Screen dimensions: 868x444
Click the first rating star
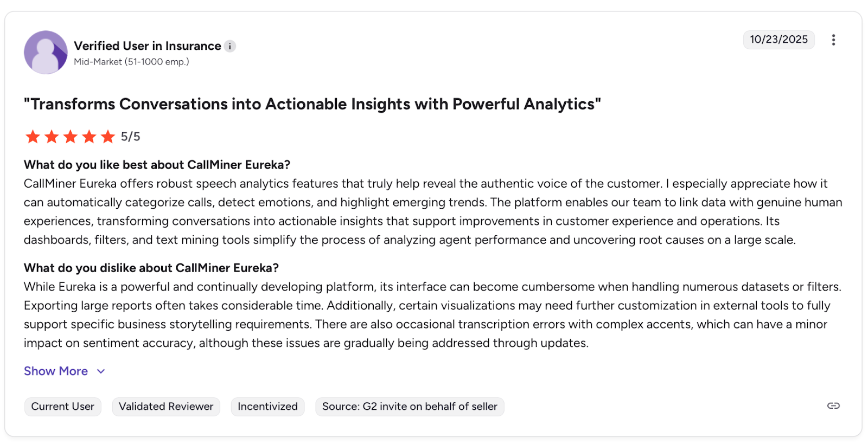coord(33,137)
